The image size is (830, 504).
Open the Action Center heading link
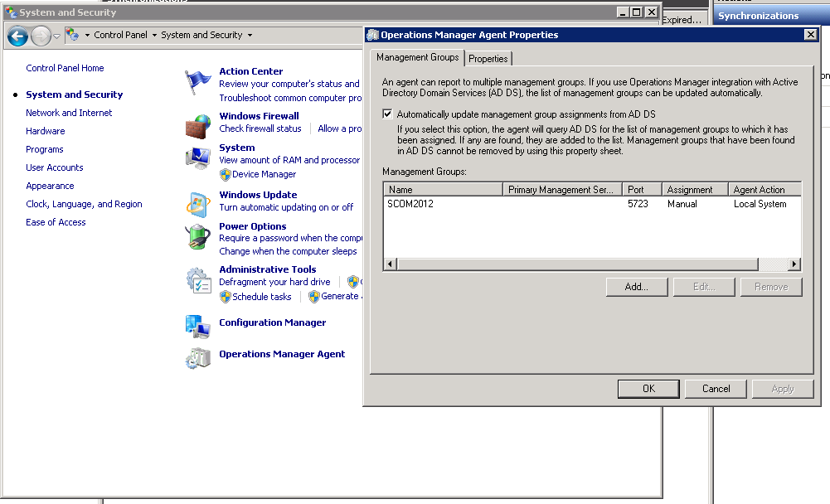pos(251,71)
